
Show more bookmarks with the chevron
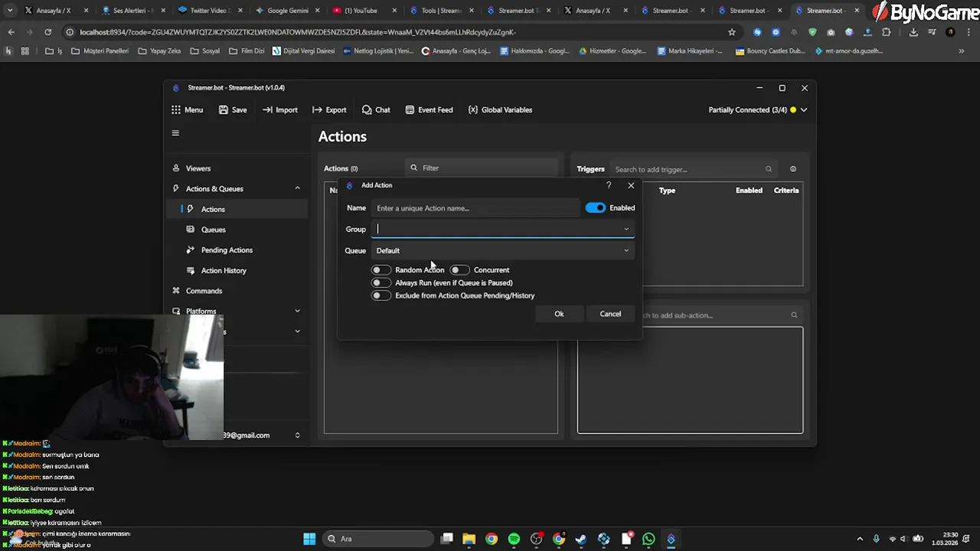pyautogui.click(x=962, y=51)
